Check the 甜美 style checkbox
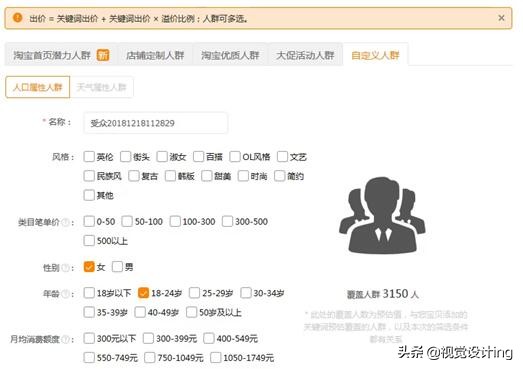 pyautogui.click(x=206, y=176)
